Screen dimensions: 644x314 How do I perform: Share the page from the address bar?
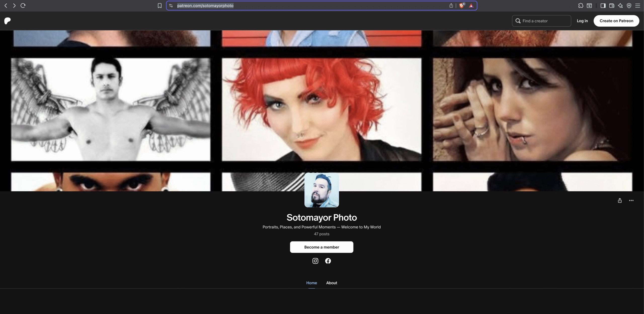tap(451, 5)
